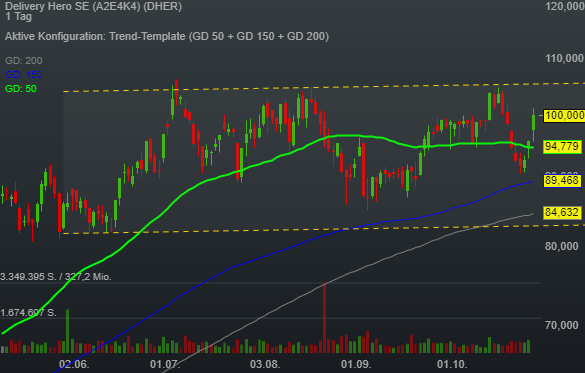Click the 80,000 price axis label
The height and width of the screenshot is (373, 585).
[x=561, y=246]
